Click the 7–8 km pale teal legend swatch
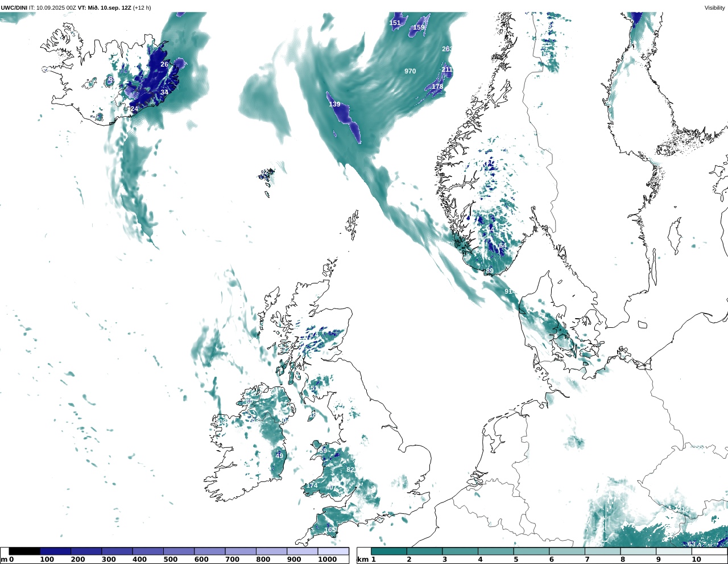 603,551
